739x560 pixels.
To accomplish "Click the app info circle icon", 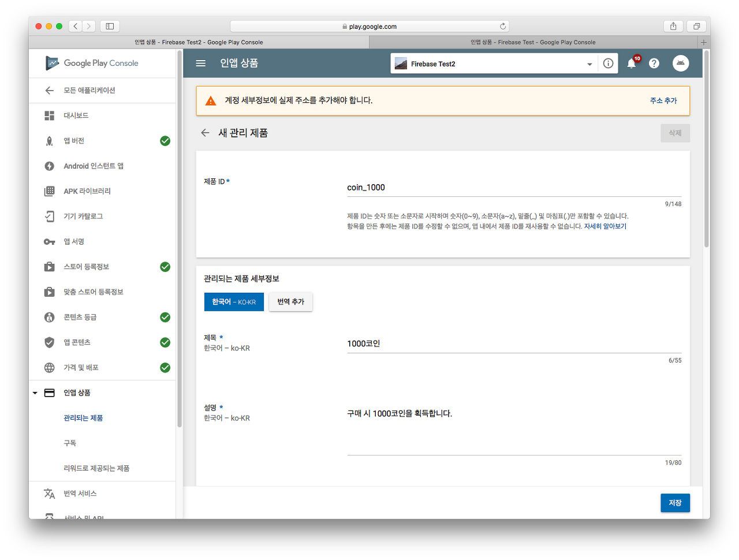I will tap(608, 64).
